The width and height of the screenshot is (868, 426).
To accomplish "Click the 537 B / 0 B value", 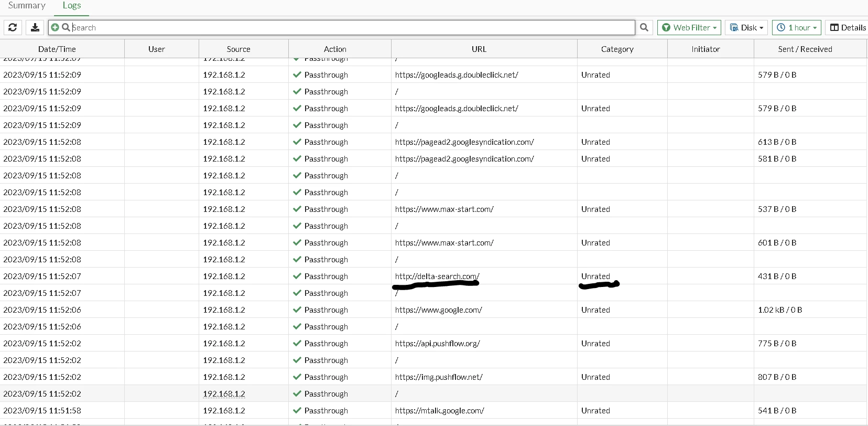I will [777, 209].
